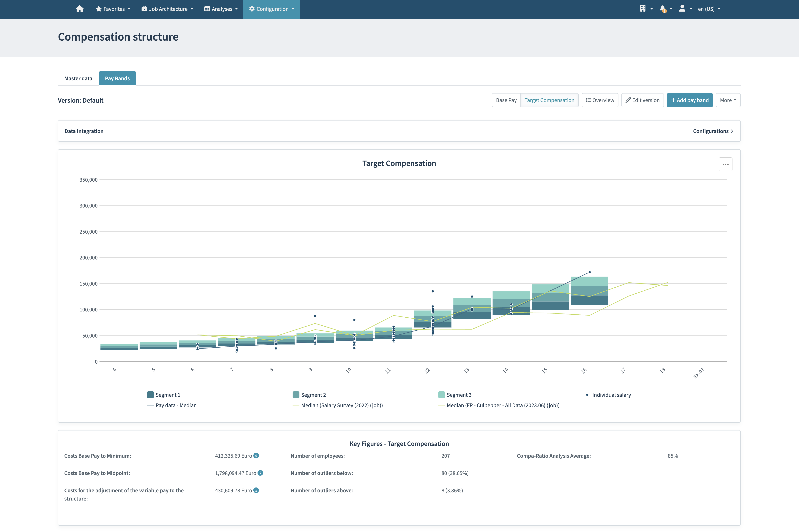Viewport: 799px width, 532px height.
Task: Open the Home icon in navigation bar
Action: tap(79, 9)
